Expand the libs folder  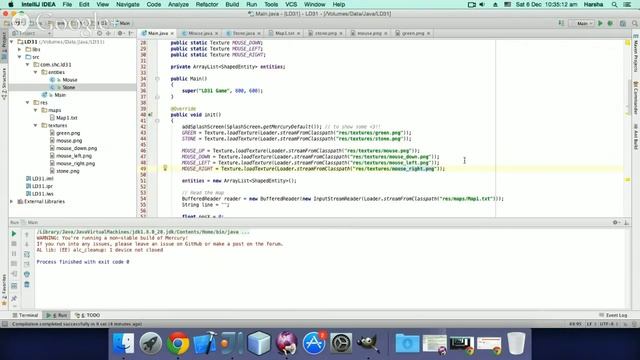pos(20,49)
